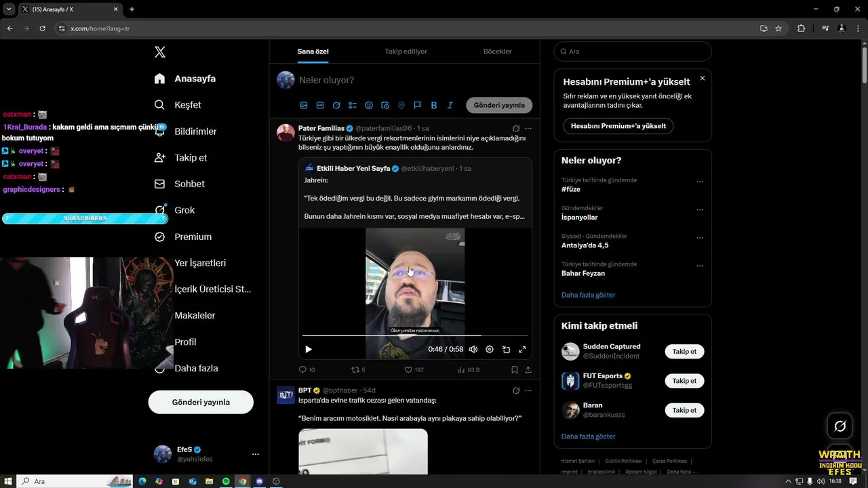Reply to Pater Familias post
The image size is (868, 488).
pos(307,370)
